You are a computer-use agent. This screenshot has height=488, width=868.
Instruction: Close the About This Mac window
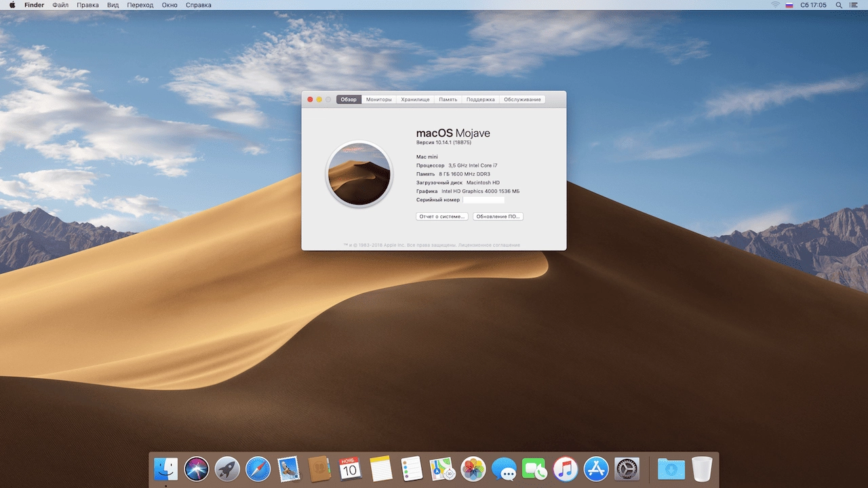tap(310, 100)
